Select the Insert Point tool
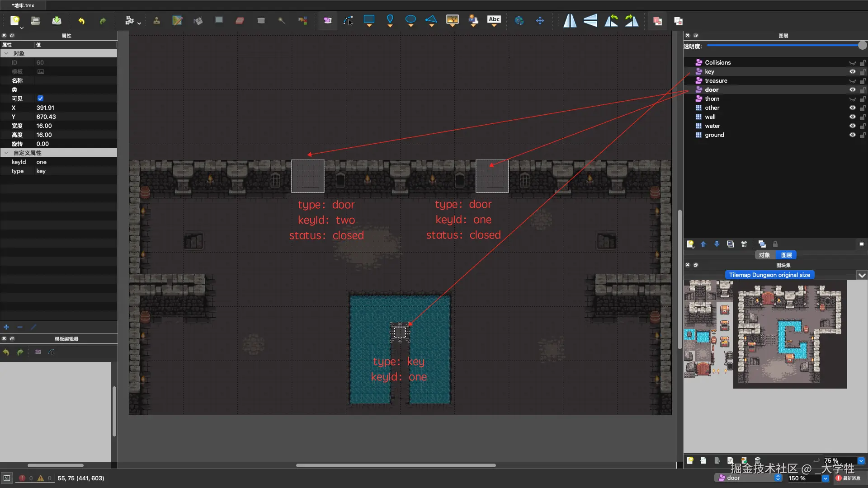The height and width of the screenshot is (488, 868). pyautogui.click(x=390, y=19)
